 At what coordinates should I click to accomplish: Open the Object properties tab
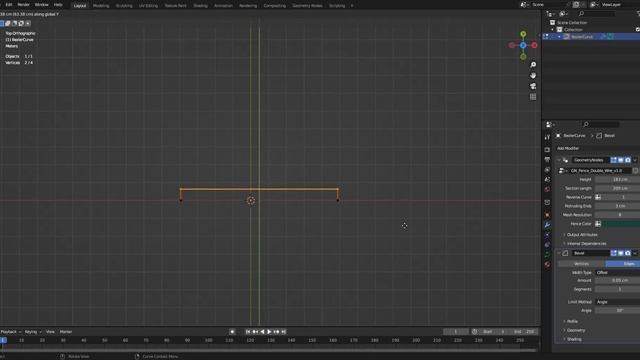pyautogui.click(x=547, y=215)
